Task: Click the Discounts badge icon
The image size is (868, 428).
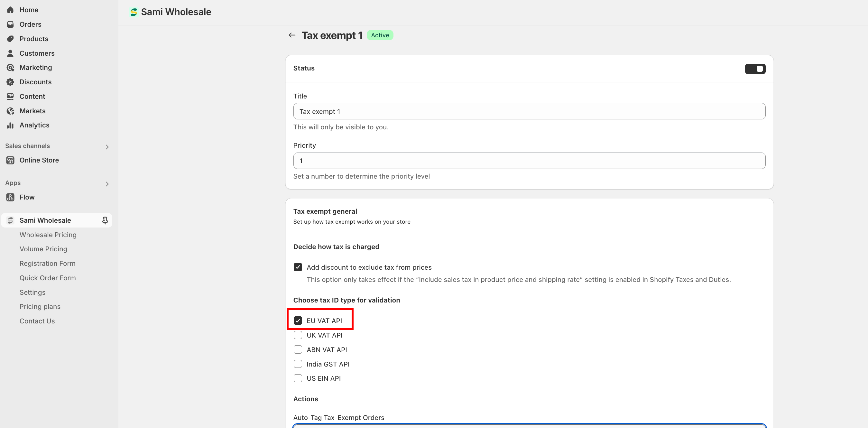Action: click(x=10, y=82)
